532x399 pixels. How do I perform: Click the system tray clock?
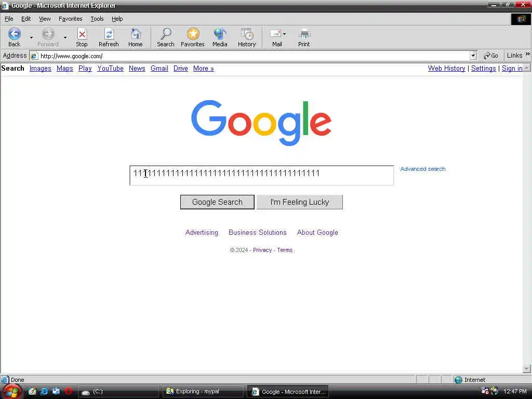(515, 392)
